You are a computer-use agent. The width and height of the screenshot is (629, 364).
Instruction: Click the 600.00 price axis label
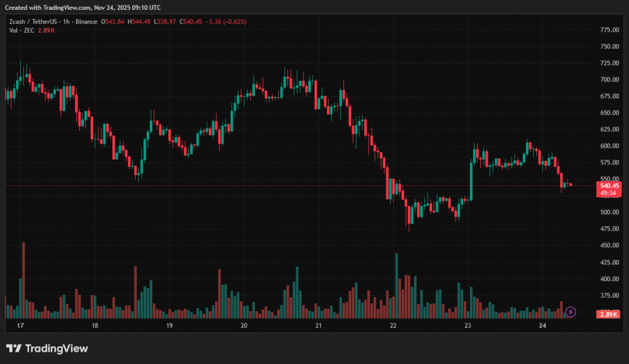(x=608, y=146)
